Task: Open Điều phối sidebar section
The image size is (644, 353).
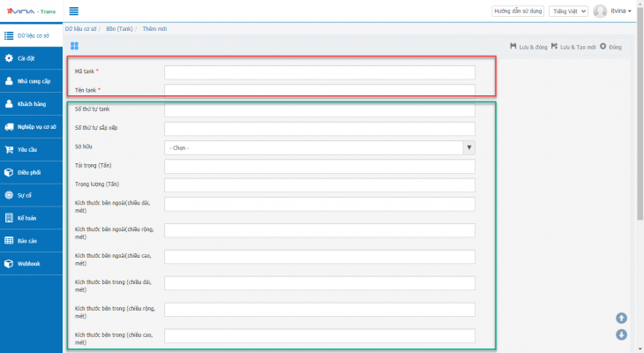Action: point(31,172)
